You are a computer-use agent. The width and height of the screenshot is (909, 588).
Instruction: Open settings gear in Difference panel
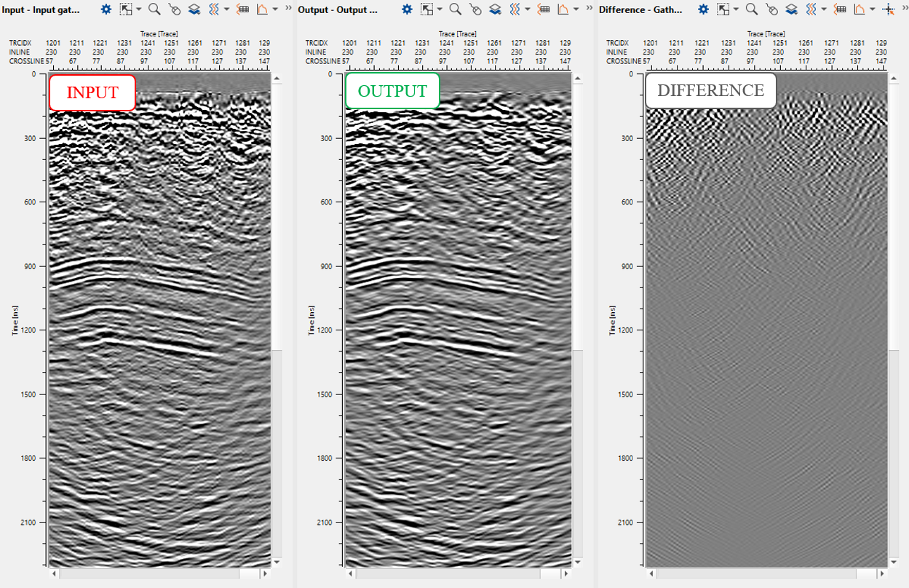pos(703,9)
